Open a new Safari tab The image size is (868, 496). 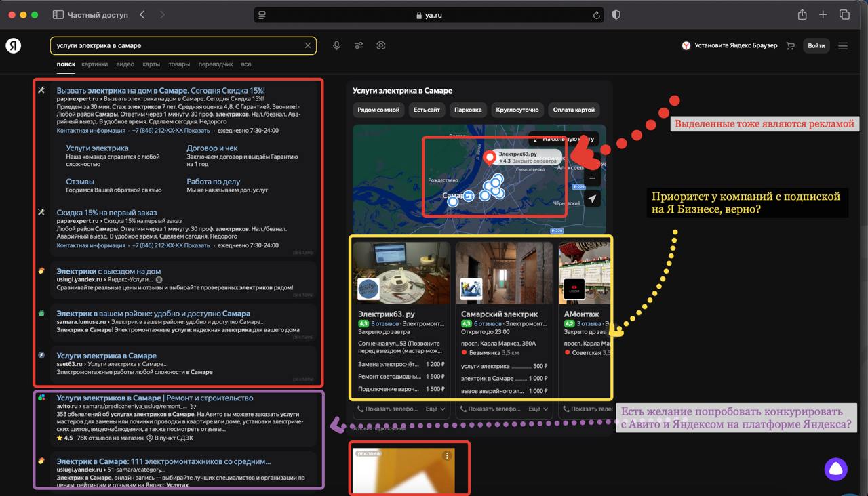(823, 15)
